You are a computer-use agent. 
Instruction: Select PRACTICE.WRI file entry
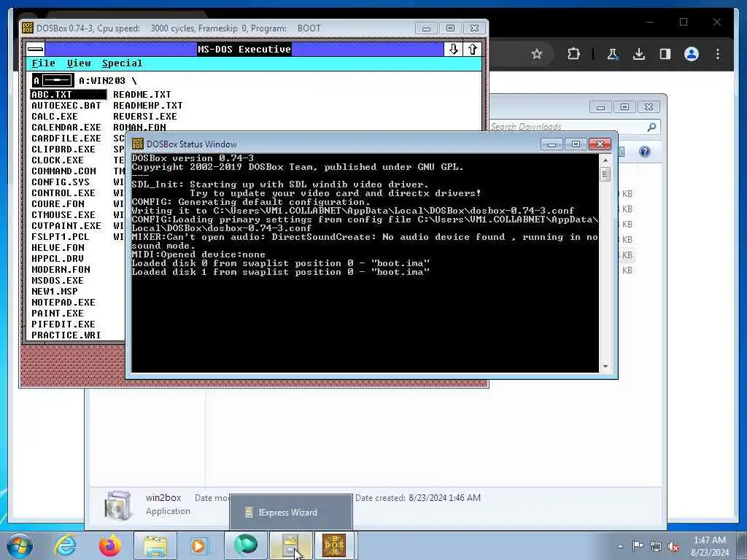coord(66,335)
